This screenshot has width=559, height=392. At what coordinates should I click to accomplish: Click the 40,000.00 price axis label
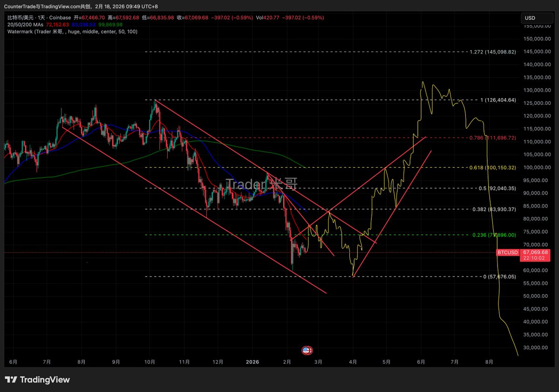(x=536, y=322)
